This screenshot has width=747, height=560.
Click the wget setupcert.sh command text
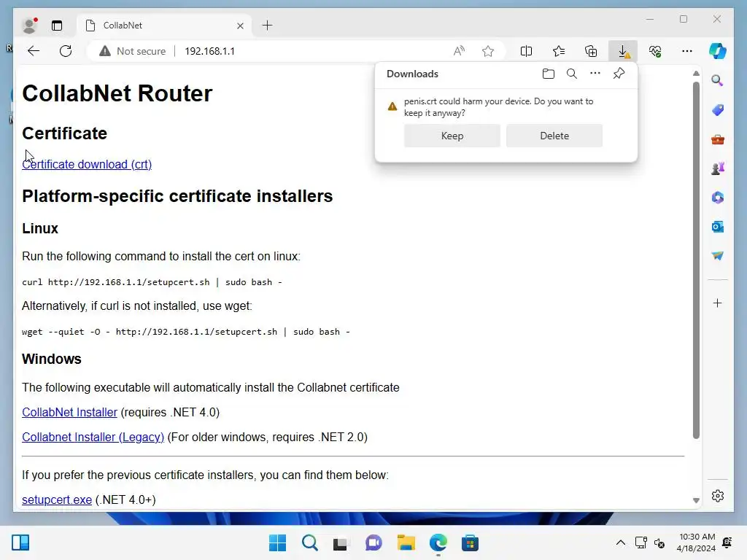click(x=186, y=332)
